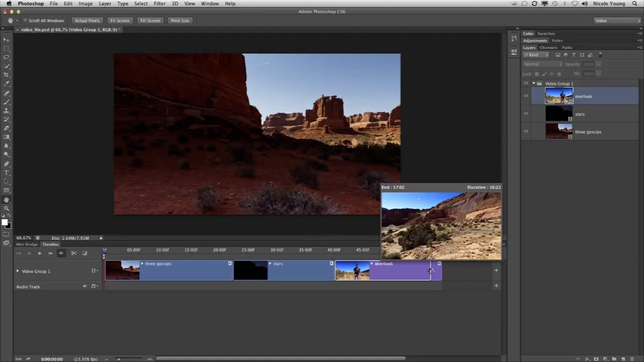Hide the stars layer
Image resolution: width=644 pixels, height=362 pixels.
(526, 114)
